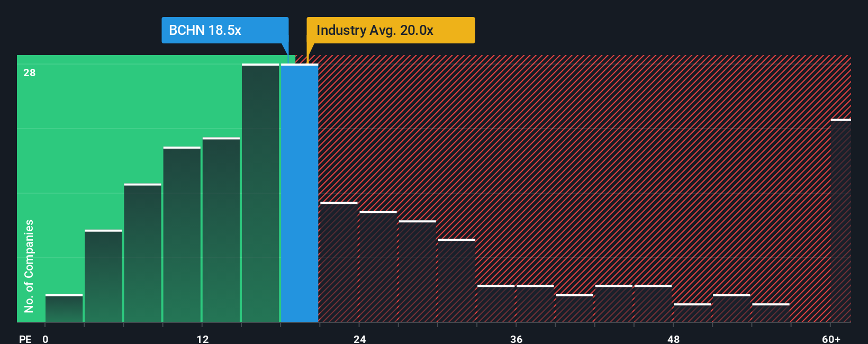Click the x-axis label 0

coord(46,339)
